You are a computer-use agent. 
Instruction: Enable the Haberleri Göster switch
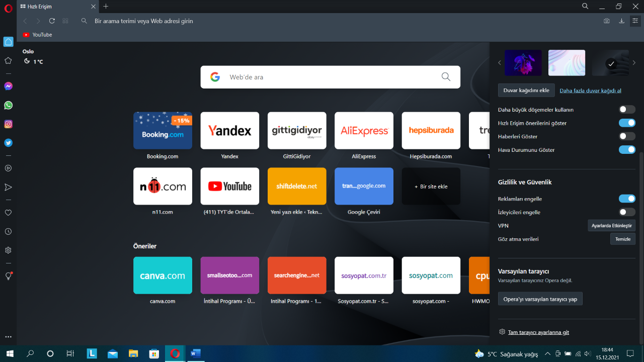(x=627, y=136)
